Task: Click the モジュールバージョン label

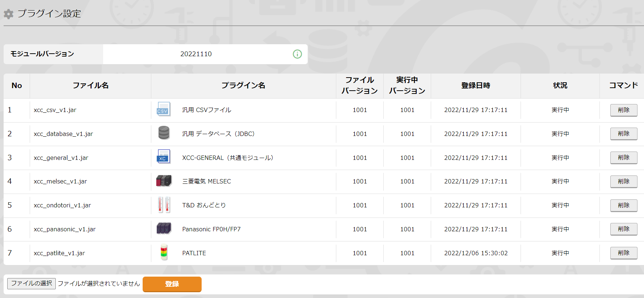Action: click(x=42, y=54)
